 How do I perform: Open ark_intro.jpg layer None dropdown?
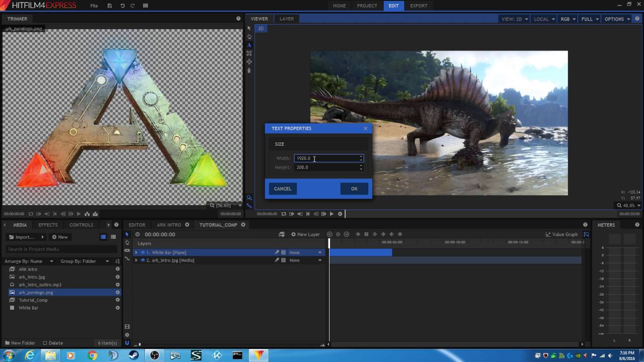305,260
